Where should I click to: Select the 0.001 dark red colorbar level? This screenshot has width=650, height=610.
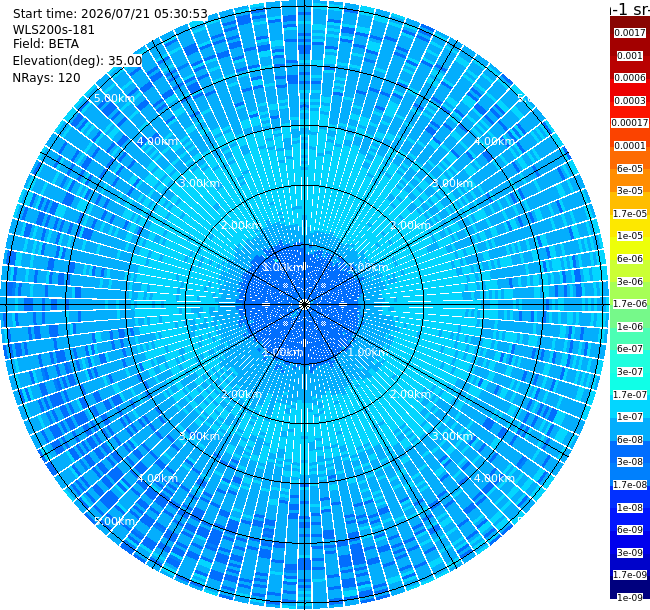tap(630, 56)
